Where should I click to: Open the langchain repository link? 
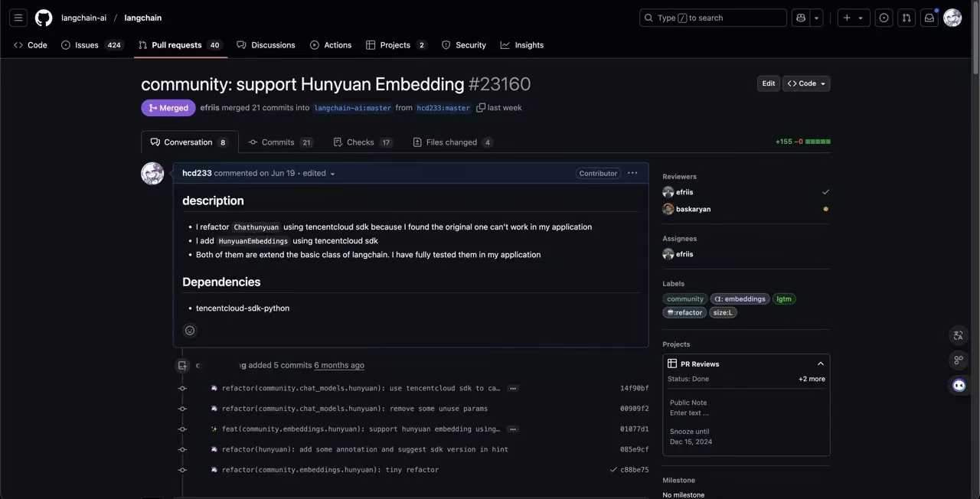pos(142,18)
